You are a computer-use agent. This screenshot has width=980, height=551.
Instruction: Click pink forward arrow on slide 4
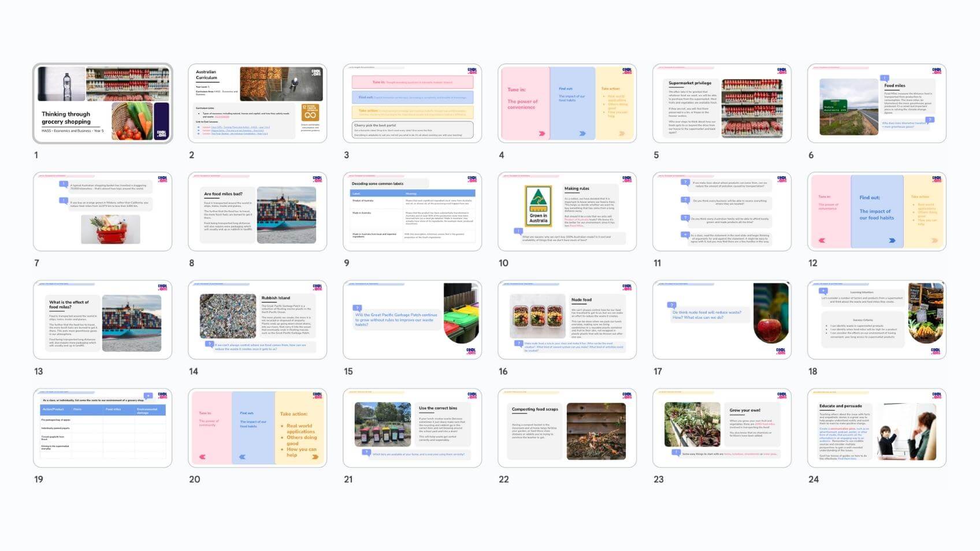tap(541, 133)
